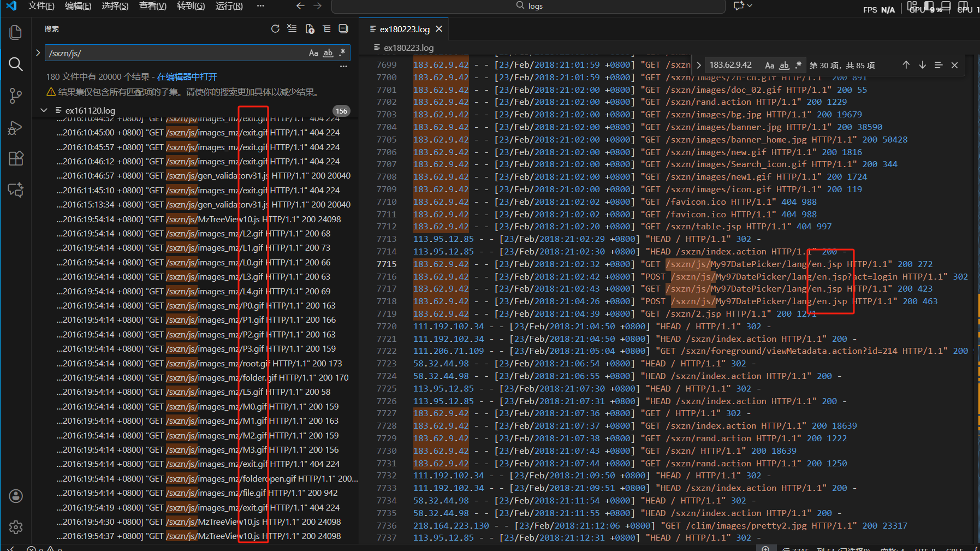
Task: Expand replace mode in the find widget
Action: pos(699,65)
